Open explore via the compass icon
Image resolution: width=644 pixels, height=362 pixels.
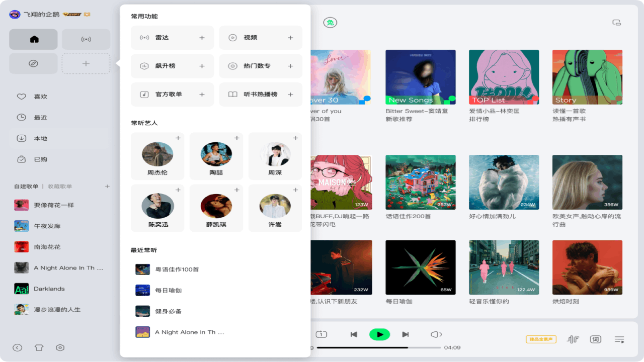[x=33, y=62]
